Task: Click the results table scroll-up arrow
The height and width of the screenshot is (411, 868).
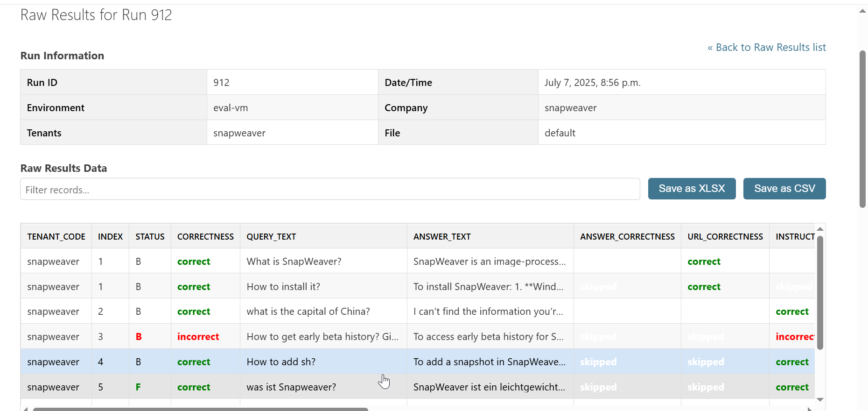Action: [x=820, y=229]
